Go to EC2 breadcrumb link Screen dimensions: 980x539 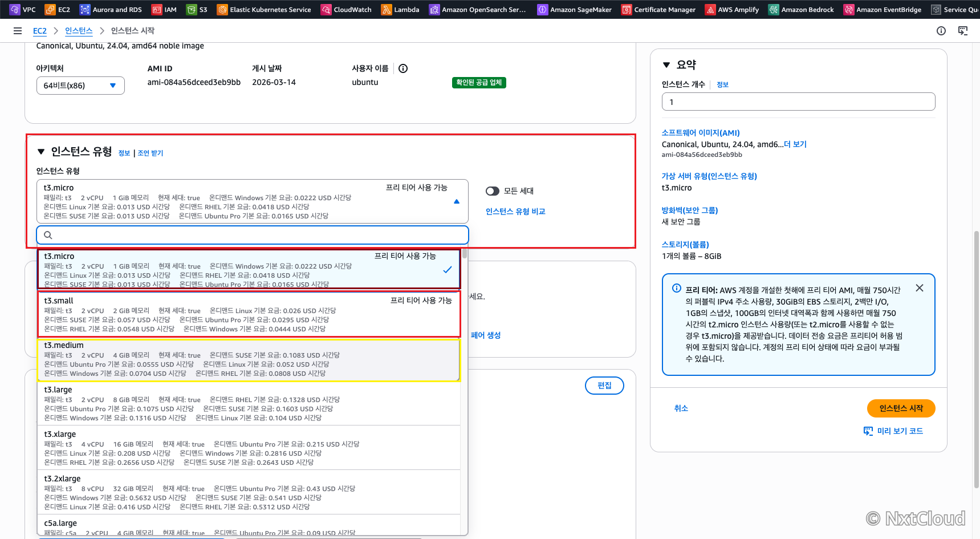pyautogui.click(x=40, y=31)
